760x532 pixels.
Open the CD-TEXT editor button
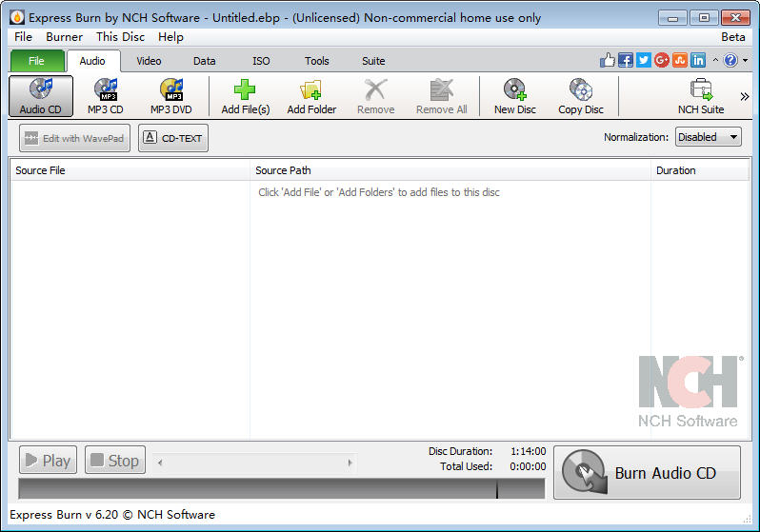173,138
